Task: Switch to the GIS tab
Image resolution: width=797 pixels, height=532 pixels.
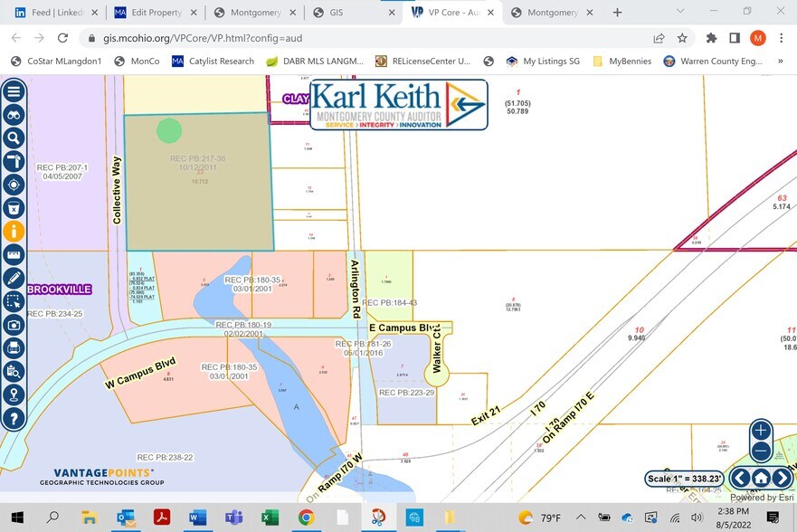Action: [x=354, y=12]
